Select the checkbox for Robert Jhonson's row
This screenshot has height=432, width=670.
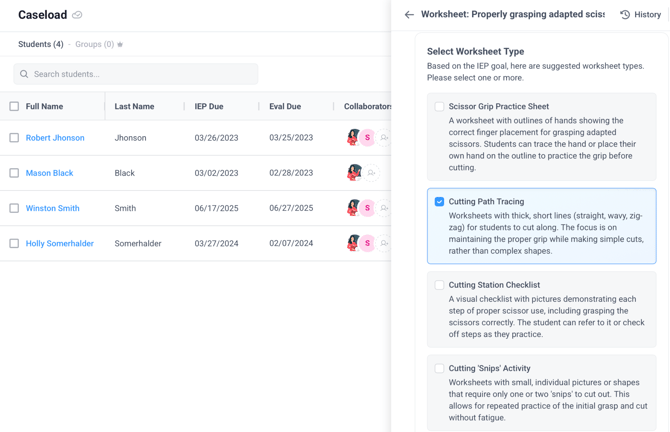tap(14, 138)
